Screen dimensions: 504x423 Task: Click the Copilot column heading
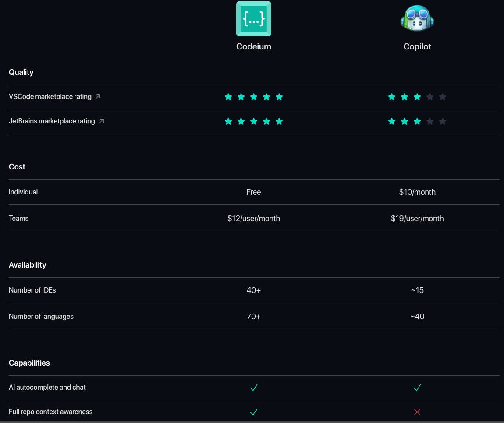coord(417,46)
